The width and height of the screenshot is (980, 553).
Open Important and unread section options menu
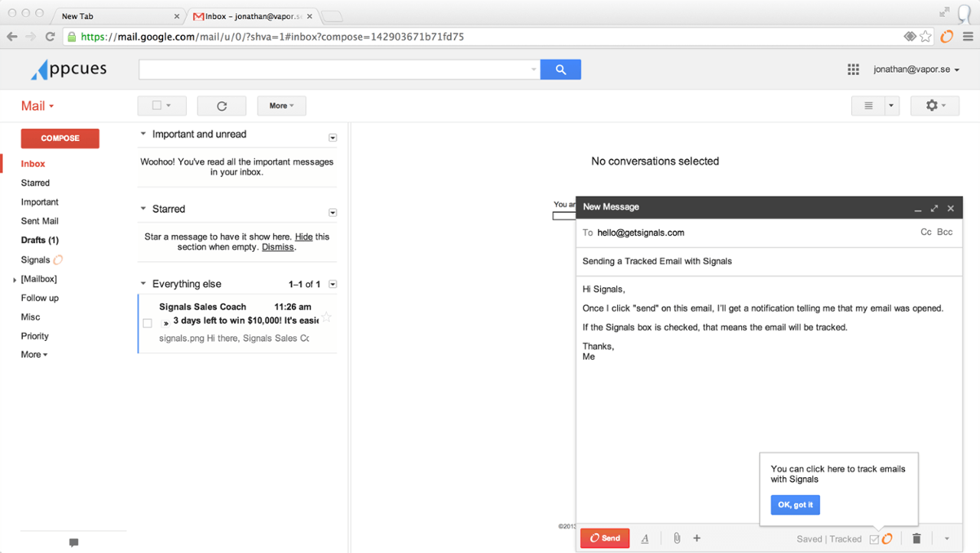click(332, 138)
